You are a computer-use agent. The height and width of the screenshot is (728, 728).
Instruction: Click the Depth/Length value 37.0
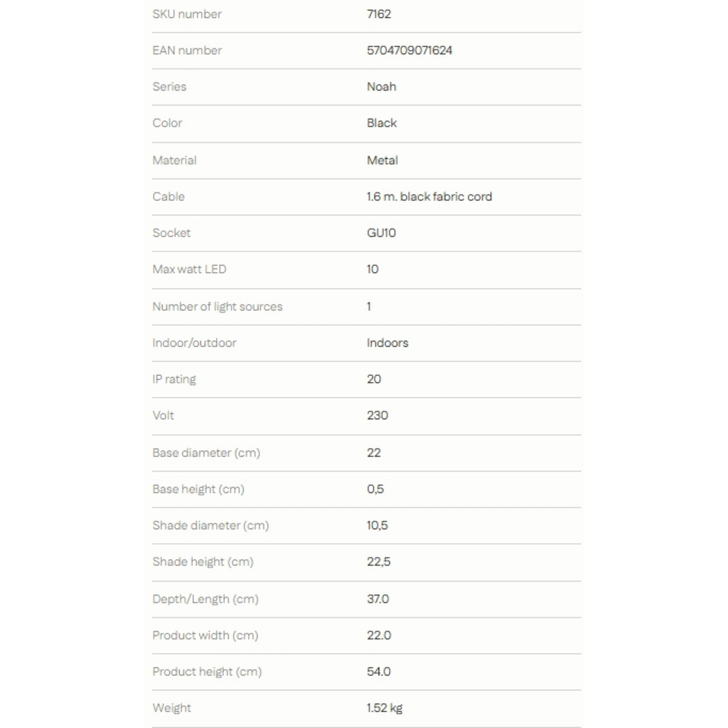click(x=378, y=599)
